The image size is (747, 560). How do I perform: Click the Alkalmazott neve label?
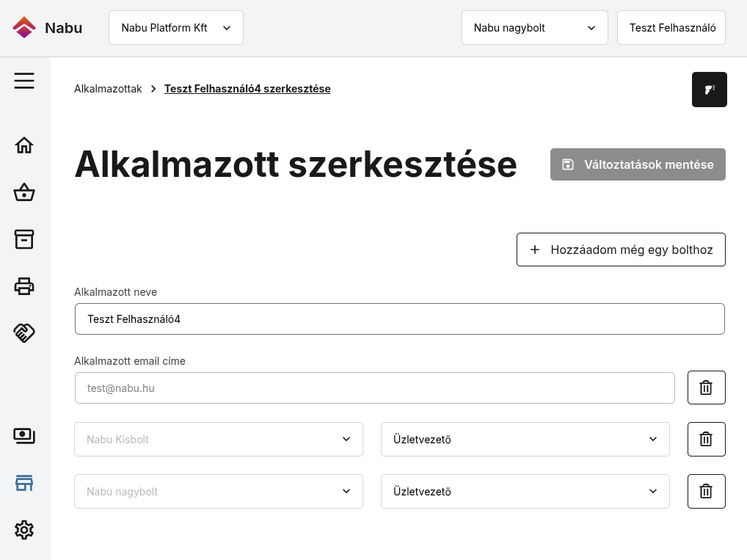tap(116, 292)
